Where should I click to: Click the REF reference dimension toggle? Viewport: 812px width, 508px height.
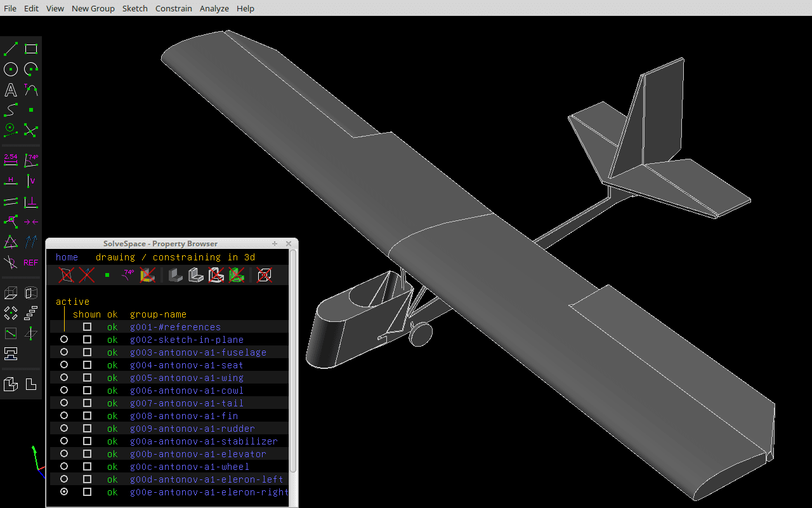(31, 262)
